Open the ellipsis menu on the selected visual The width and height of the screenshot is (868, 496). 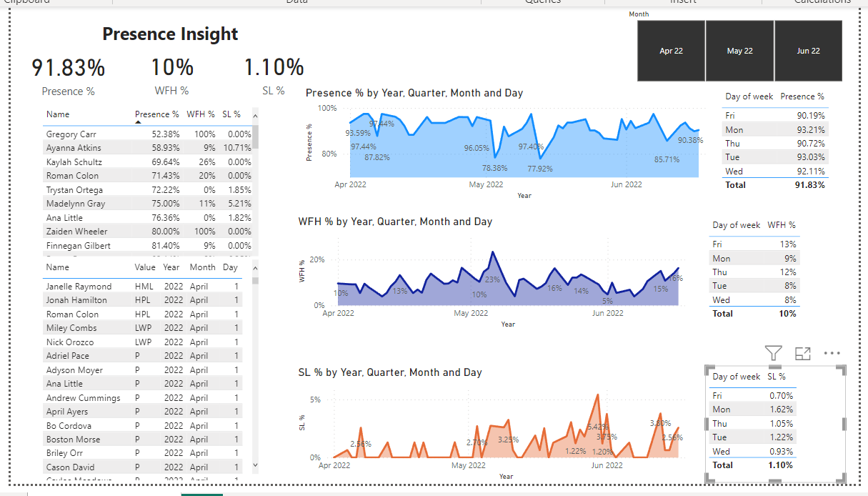pos(832,353)
